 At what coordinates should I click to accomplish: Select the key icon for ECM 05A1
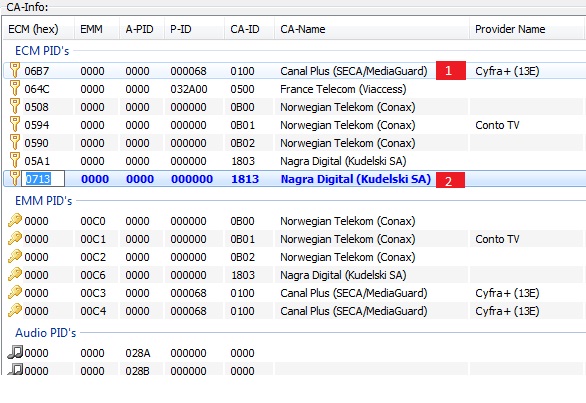[x=15, y=160]
